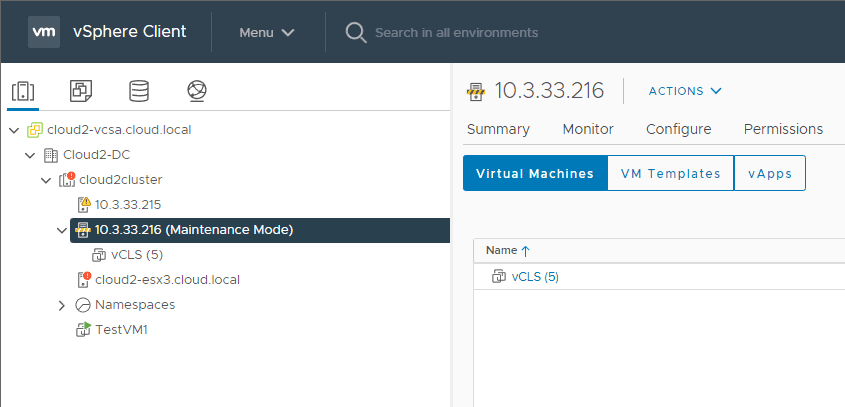
Task: Switch to the Monitor tab
Action: pos(588,129)
